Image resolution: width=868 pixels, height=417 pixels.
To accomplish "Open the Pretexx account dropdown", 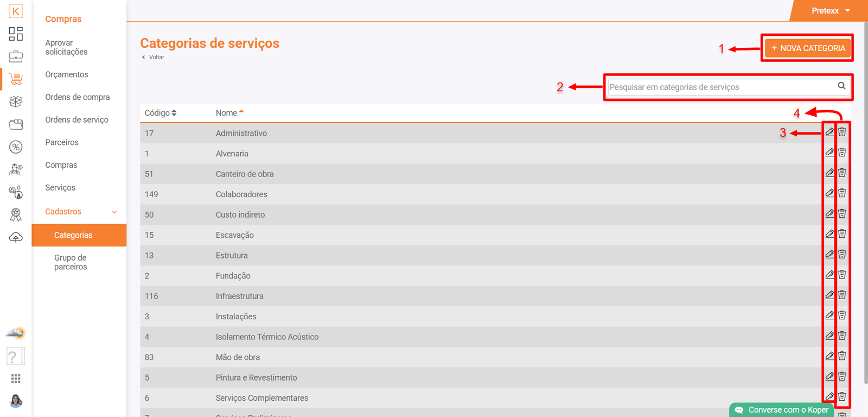I will pos(830,11).
